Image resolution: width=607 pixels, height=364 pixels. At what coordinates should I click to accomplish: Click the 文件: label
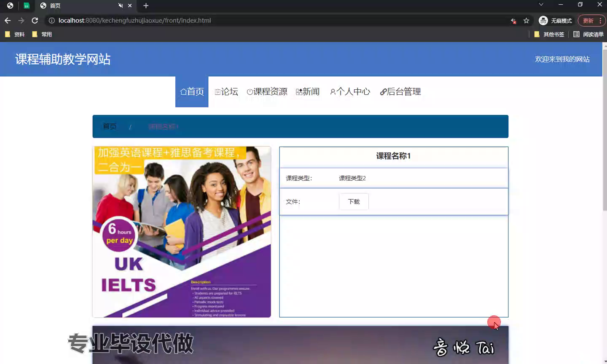[x=293, y=202]
